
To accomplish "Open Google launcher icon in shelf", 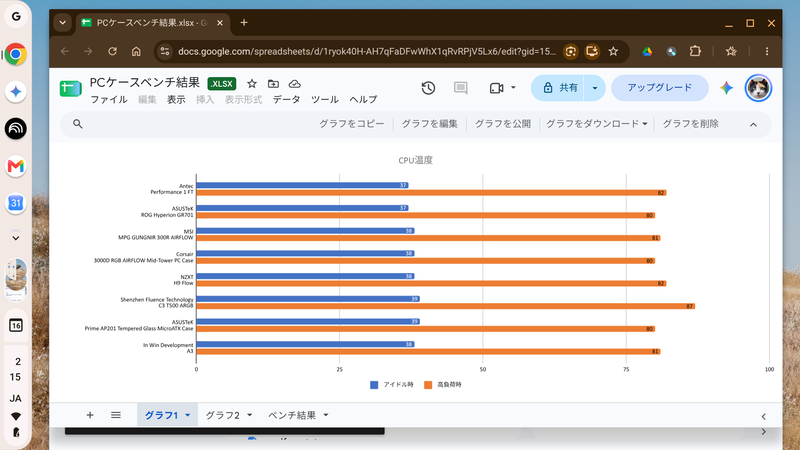I will point(16,17).
